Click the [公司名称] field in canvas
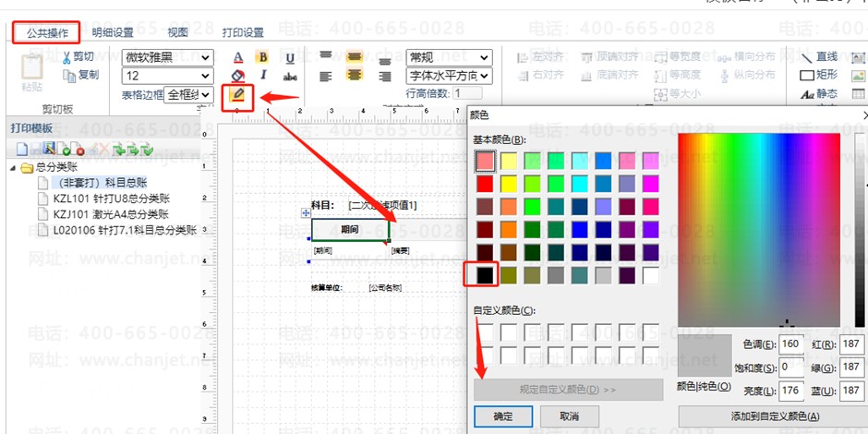 [x=385, y=288]
